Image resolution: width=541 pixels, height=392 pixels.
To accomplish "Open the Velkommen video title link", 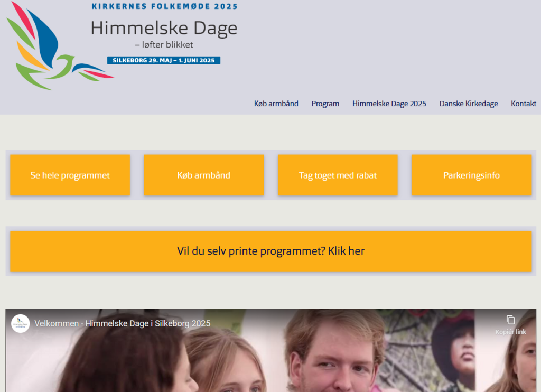I will point(122,323).
